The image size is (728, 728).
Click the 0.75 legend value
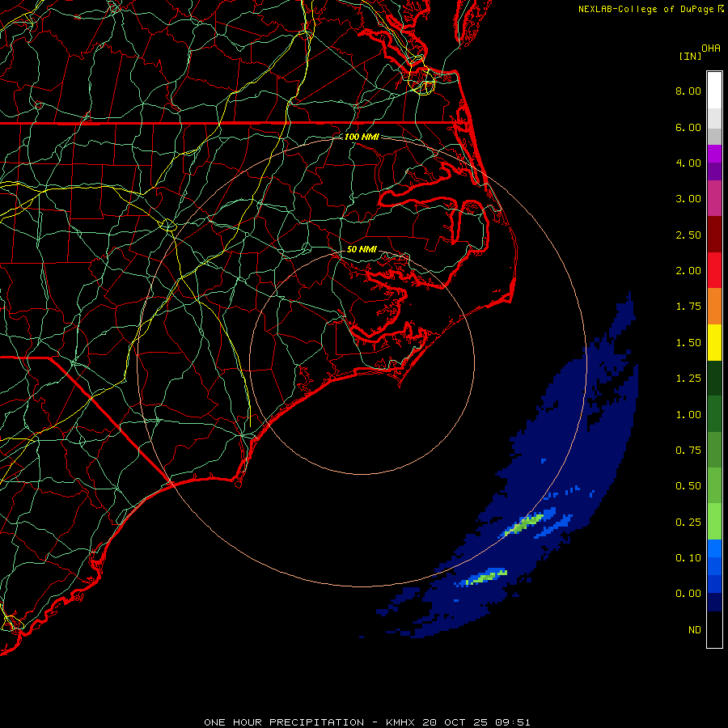pos(688,451)
